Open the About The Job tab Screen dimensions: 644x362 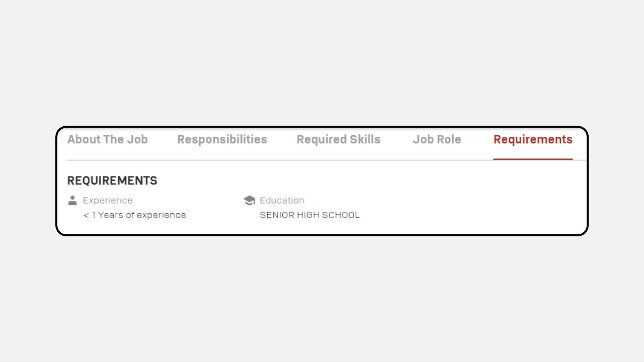107,139
